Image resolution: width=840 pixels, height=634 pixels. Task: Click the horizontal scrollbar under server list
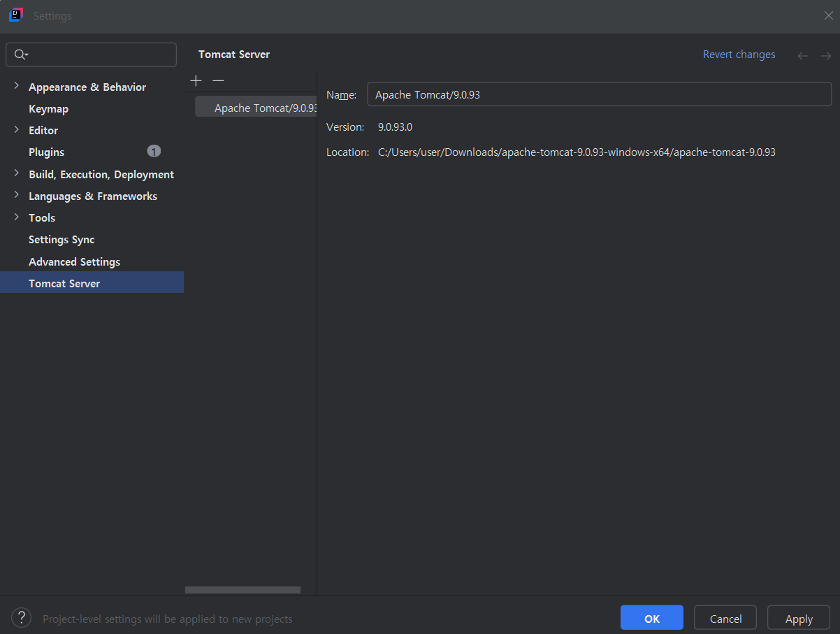242,590
